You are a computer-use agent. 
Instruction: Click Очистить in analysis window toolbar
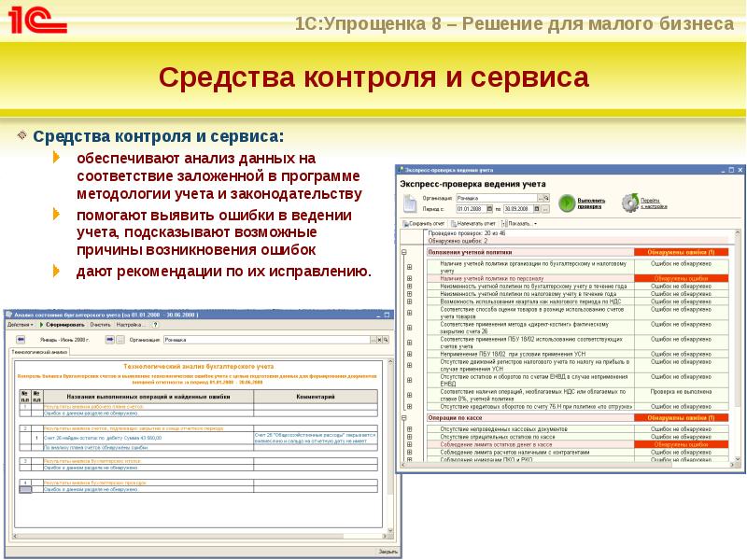pos(100,325)
